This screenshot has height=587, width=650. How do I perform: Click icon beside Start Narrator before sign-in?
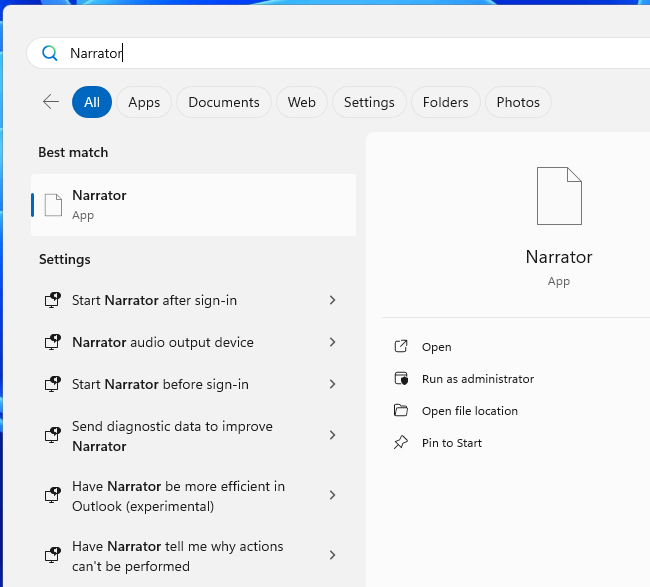(x=53, y=384)
